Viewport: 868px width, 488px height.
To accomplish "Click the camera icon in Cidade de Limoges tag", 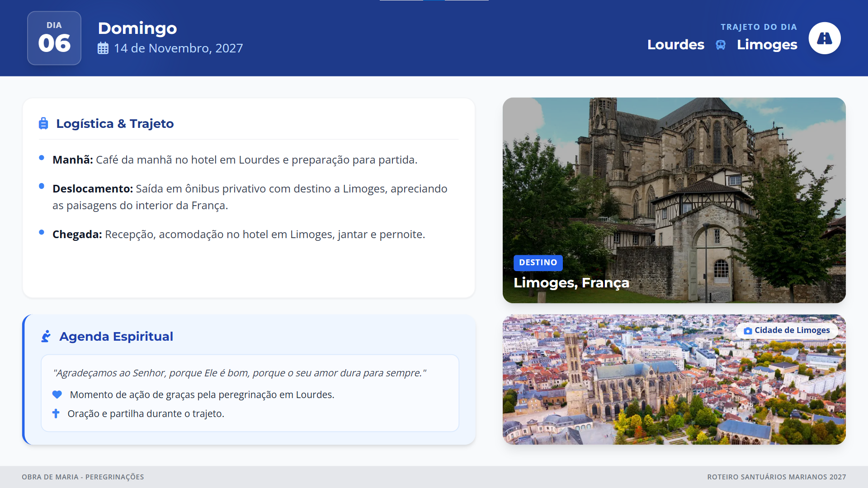I will (x=748, y=331).
